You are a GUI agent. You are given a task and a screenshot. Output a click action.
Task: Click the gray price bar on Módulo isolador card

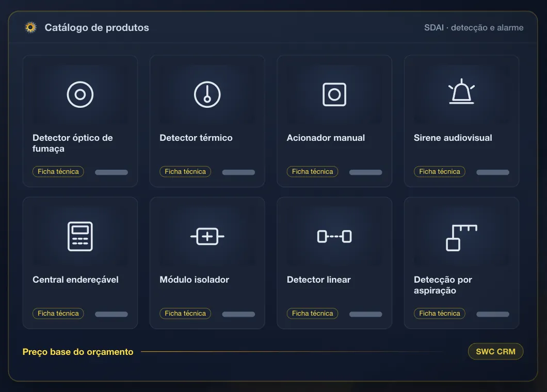click(238, 314)
